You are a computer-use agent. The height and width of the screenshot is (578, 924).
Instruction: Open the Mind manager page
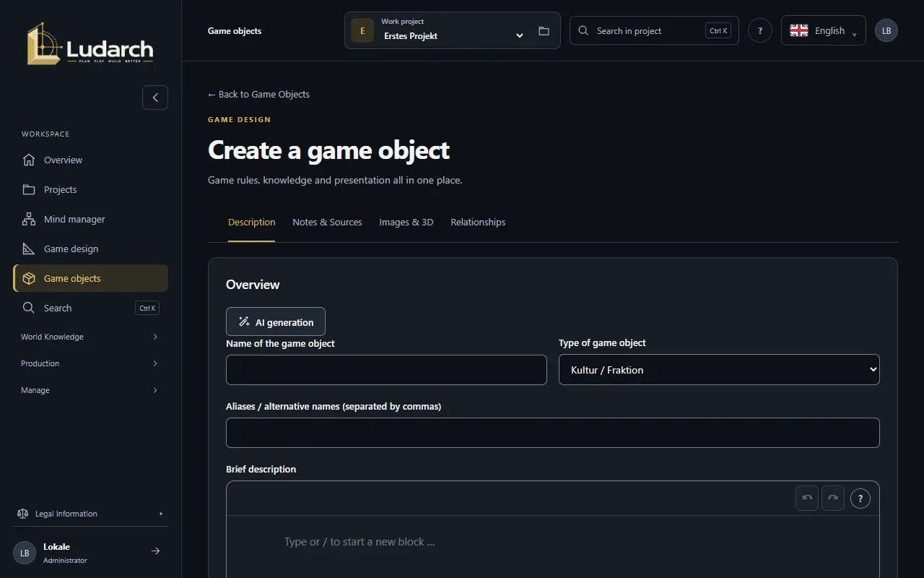click(x=90, y=219)
